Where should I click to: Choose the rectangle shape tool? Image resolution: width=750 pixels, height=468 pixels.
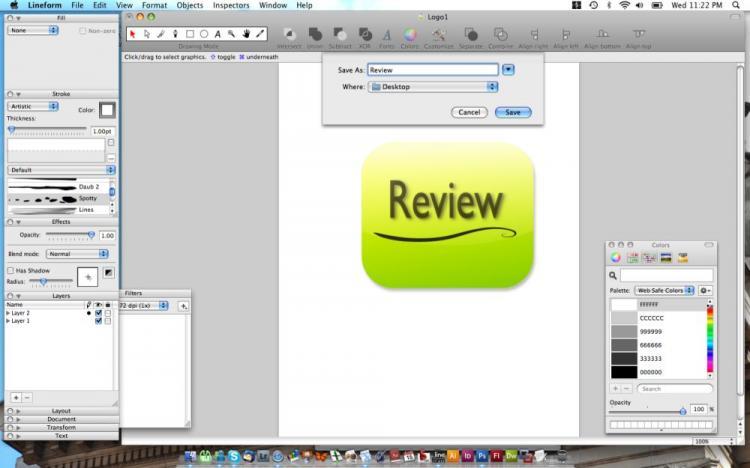click(190, 34)
